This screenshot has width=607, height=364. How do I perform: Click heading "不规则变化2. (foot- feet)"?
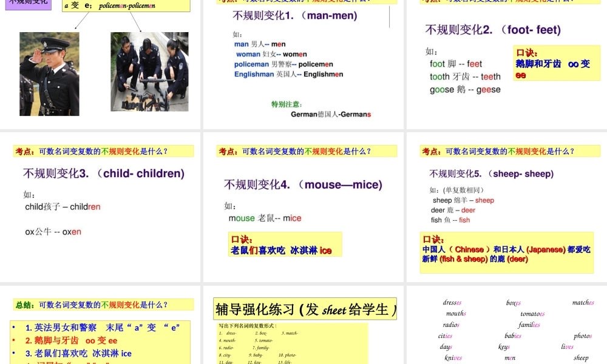[x=493, y=30]
